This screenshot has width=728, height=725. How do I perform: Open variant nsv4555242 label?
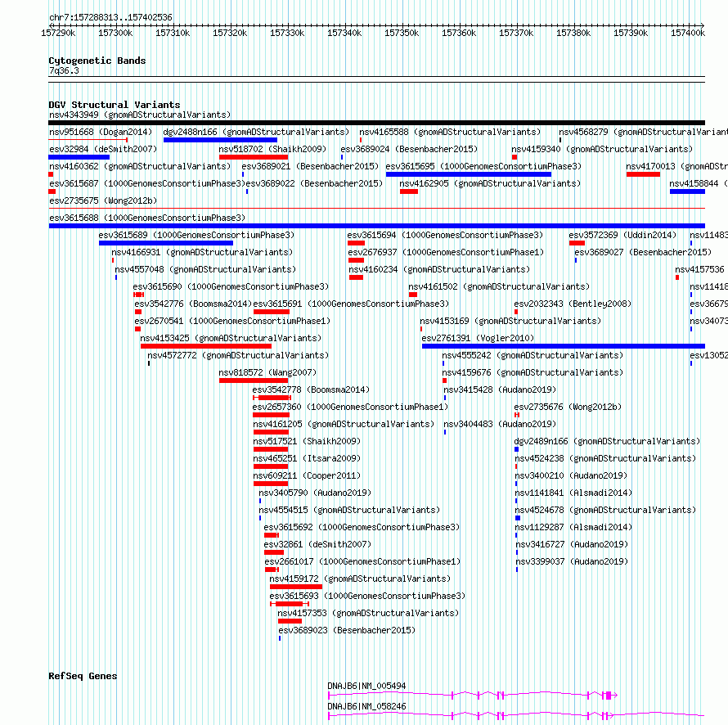(533, 355)
